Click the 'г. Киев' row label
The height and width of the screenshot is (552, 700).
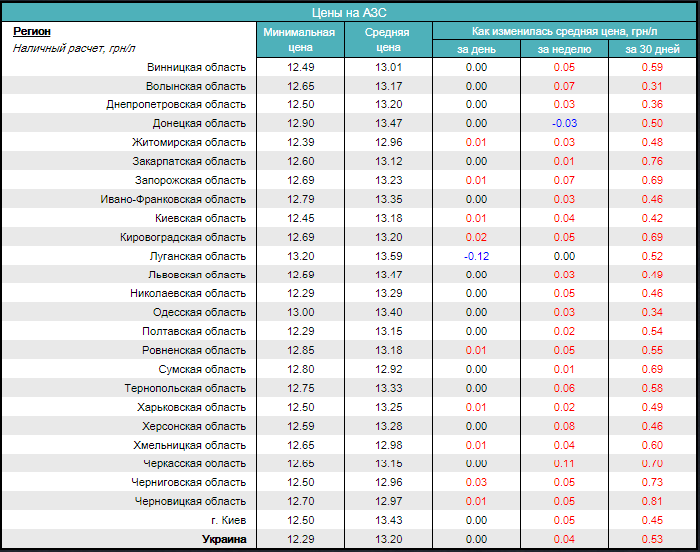click(228, 521)
